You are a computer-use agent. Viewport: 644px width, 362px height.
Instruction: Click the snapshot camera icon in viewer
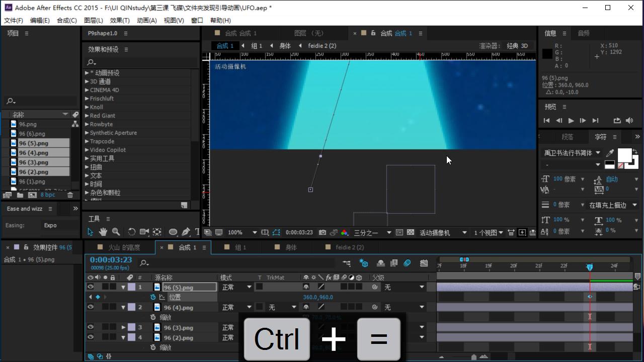(323, 232)
